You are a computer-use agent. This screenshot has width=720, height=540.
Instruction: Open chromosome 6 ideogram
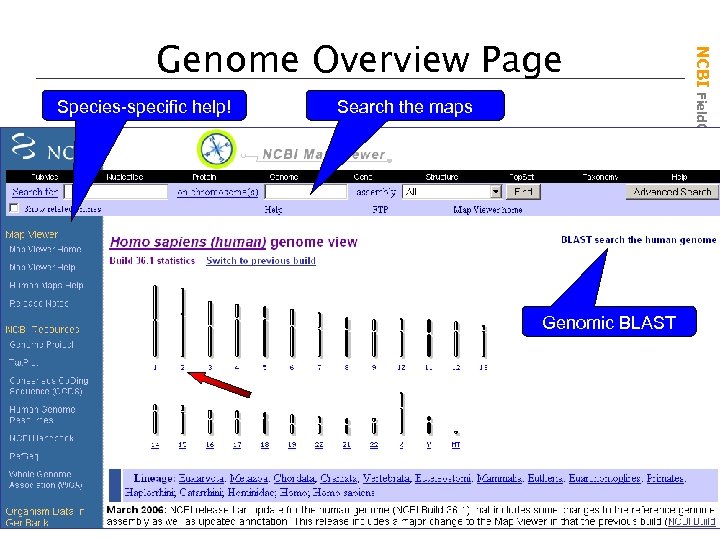(292, 333)
